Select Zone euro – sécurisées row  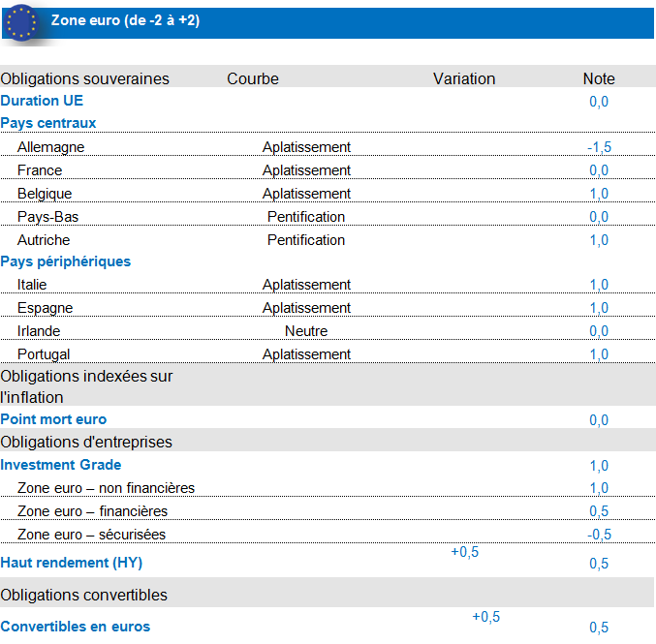click(91, 535)
